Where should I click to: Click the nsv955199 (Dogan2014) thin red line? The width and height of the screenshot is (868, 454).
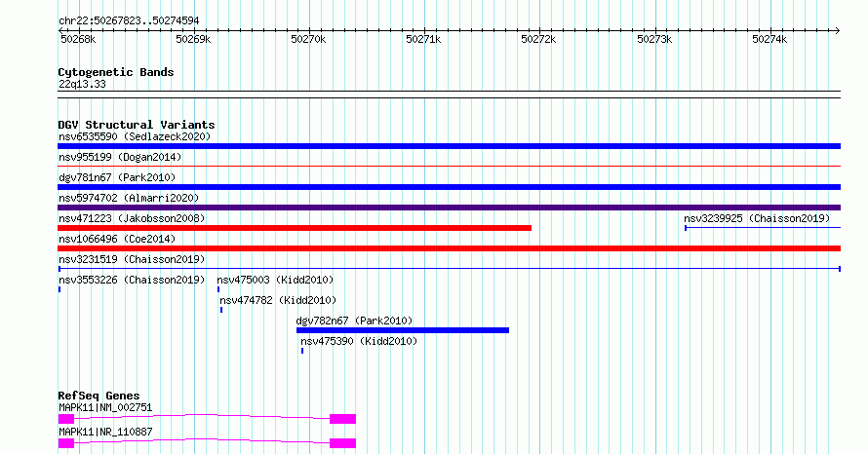pyautogui.click(x=449, y=166)
